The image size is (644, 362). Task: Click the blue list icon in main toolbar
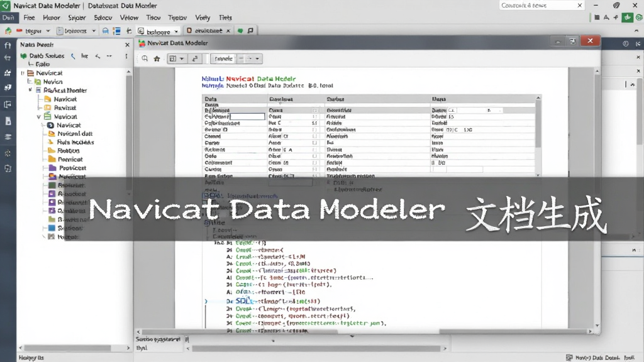pos(116,31)
